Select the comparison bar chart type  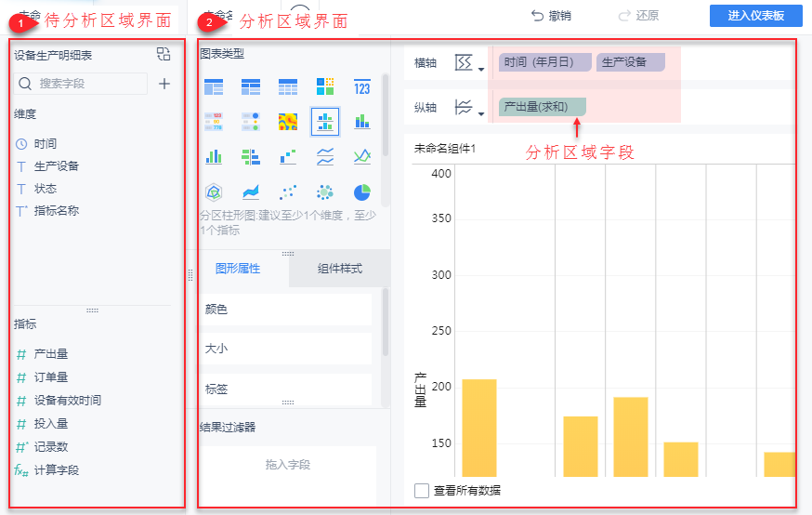coord(251,156)
